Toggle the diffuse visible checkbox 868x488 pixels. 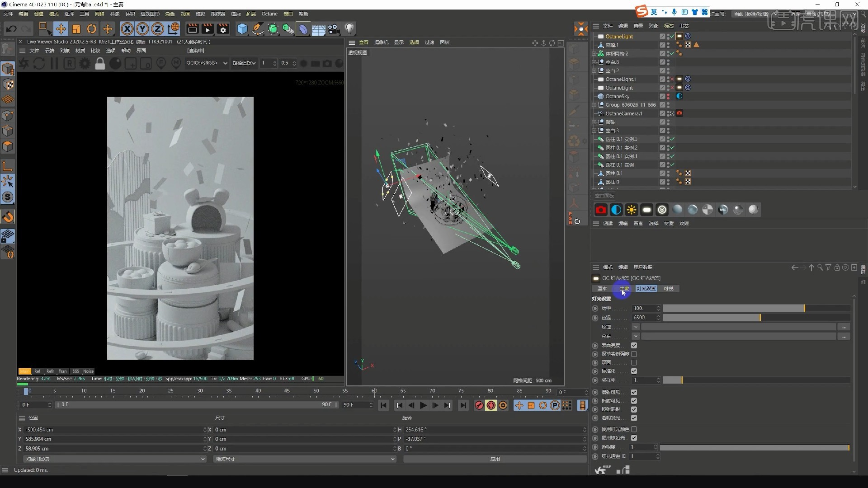tap(634, 392)
